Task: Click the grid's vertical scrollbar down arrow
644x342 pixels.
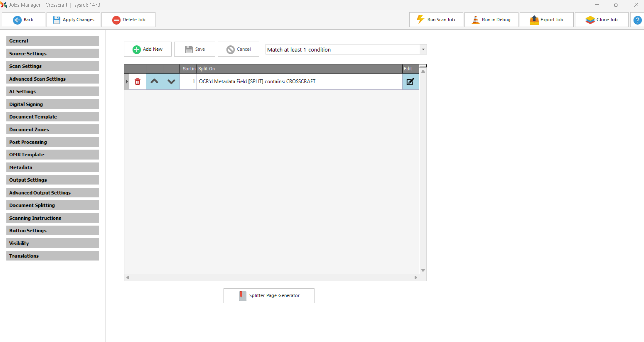Action: pyautogui.click(x=423, y=270)
